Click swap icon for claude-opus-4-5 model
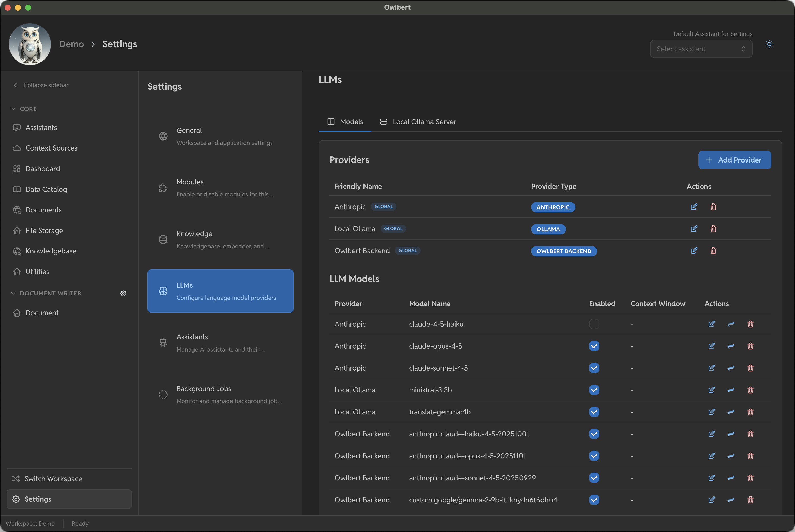The image size is (795, 532). point(731,346)
